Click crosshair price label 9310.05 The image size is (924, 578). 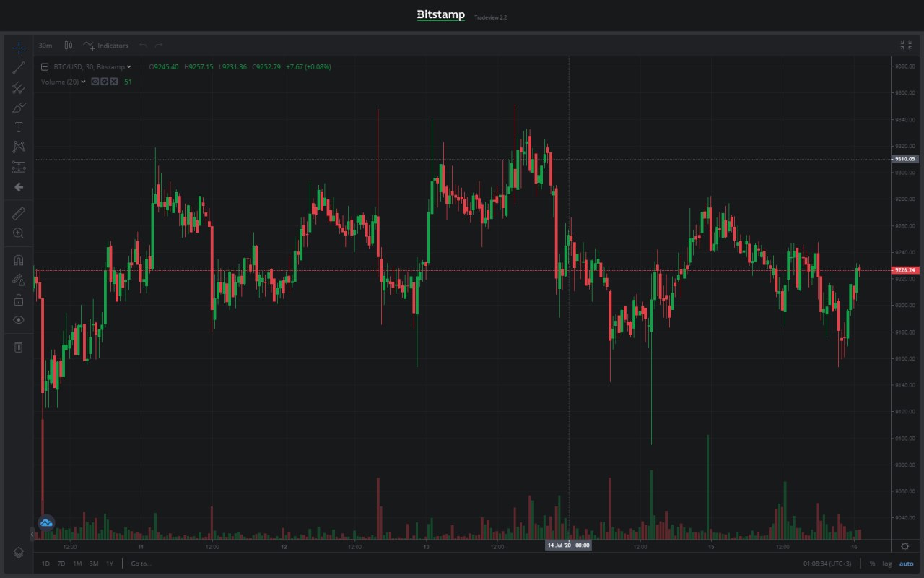pos(905,159)
